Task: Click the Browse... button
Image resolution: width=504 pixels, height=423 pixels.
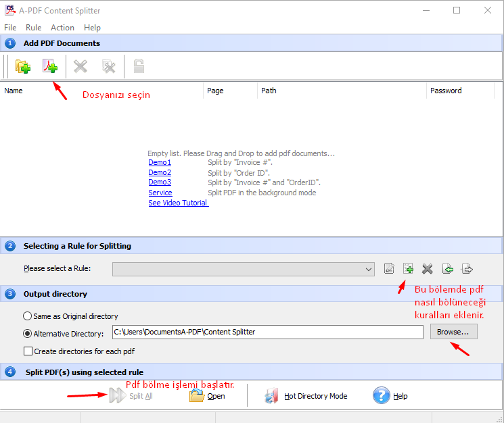Action: (x=454, y=332)
